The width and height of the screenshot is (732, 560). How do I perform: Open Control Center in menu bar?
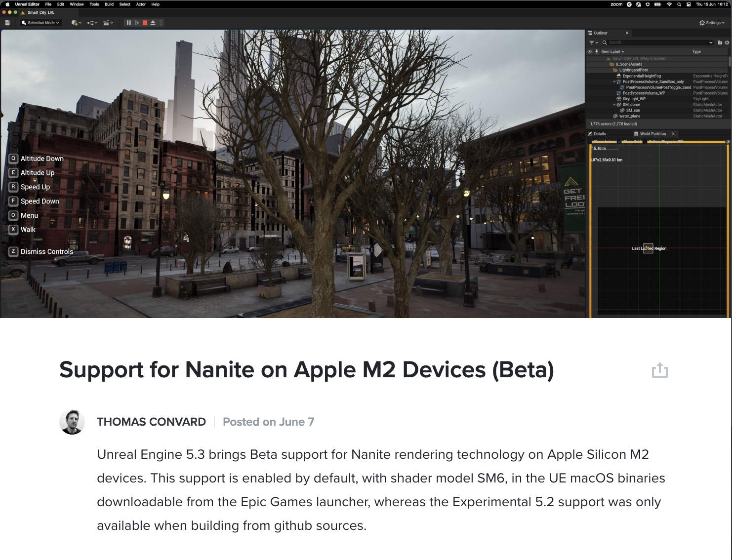pyautogui.click(x=689, y=4)
